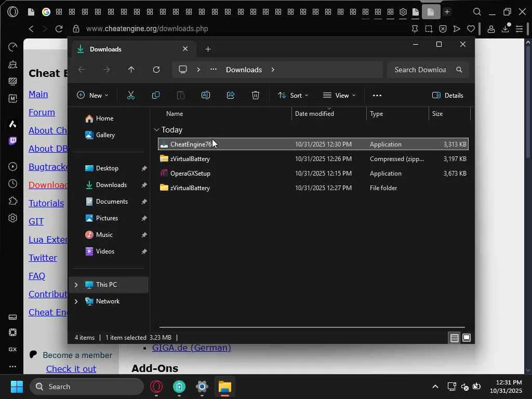Select the zVirtualBattery file folder

coord(313,188)
